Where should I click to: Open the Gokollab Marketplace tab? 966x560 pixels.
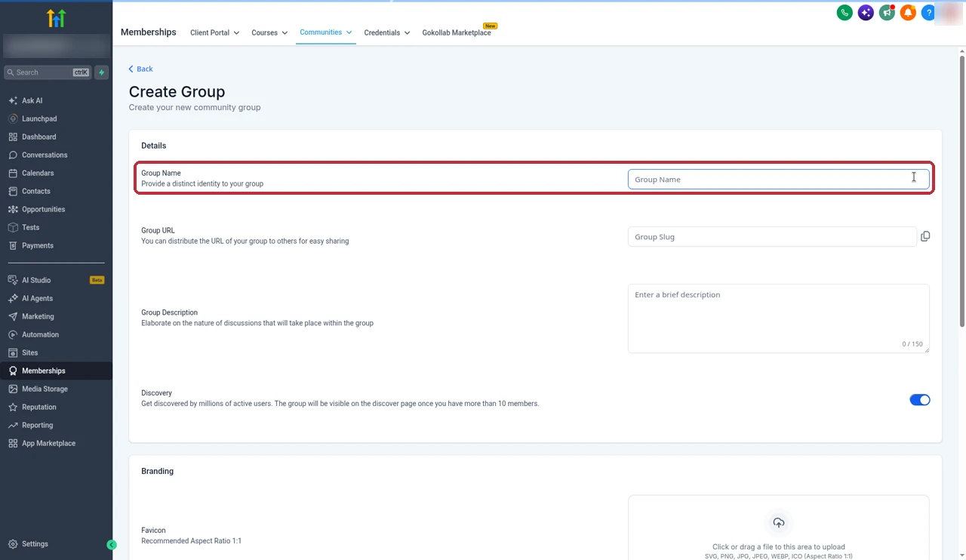point(457,32)
